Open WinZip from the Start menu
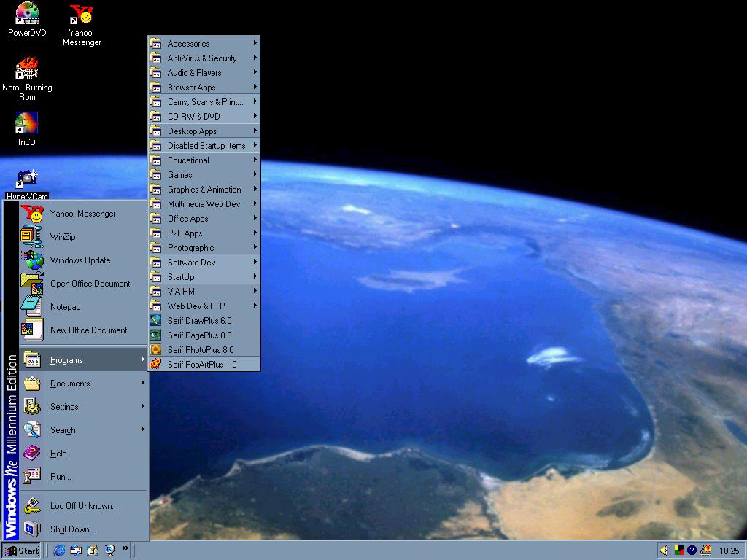The height and width of the screenshot is (560, 747). [84, 237]
